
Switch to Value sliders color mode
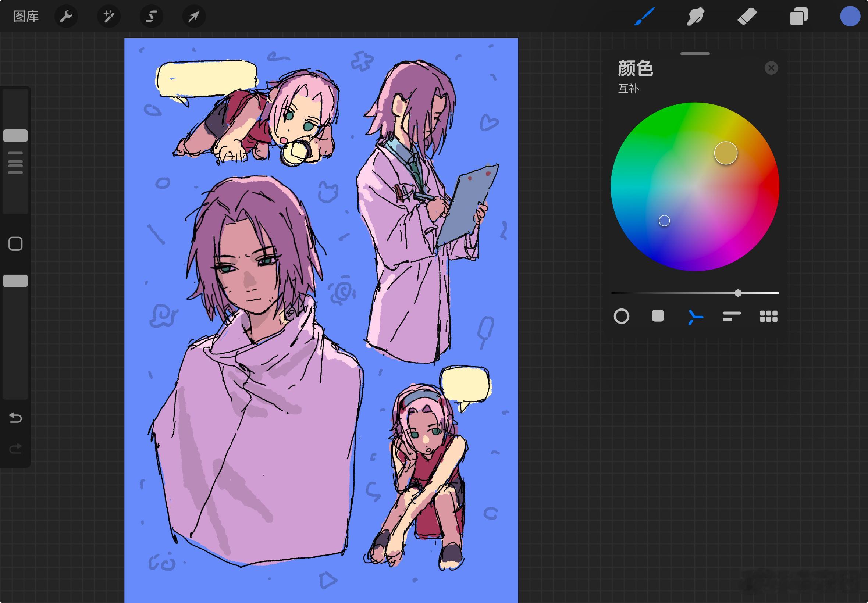(x=731, y=316)
